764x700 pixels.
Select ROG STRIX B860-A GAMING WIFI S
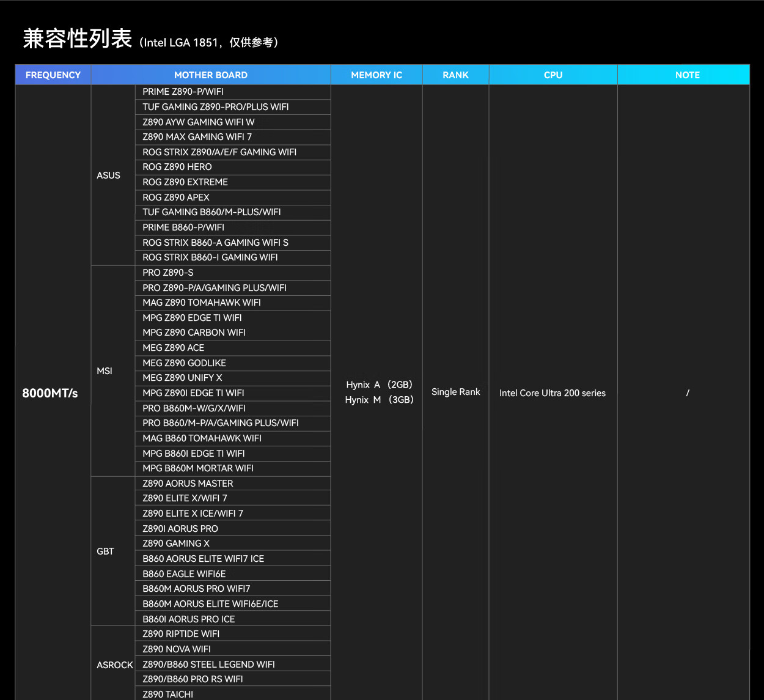[233, 243]
